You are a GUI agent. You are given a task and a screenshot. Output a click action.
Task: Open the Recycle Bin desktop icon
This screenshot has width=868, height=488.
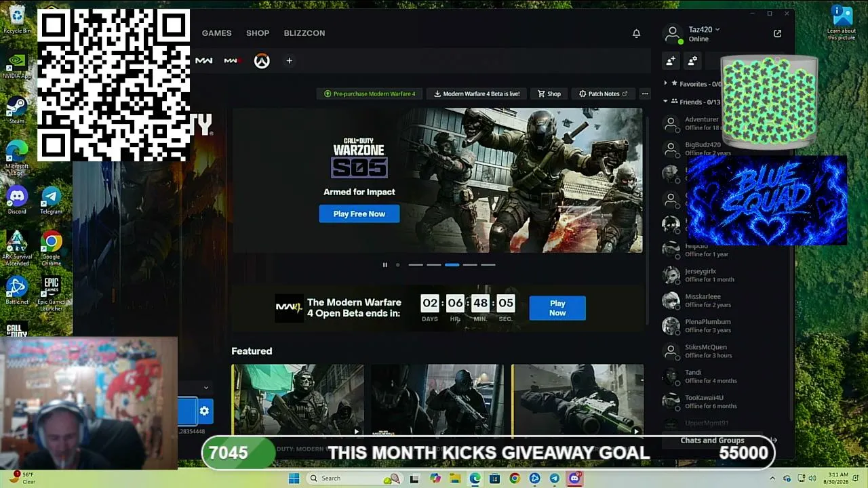coord(17,19)
